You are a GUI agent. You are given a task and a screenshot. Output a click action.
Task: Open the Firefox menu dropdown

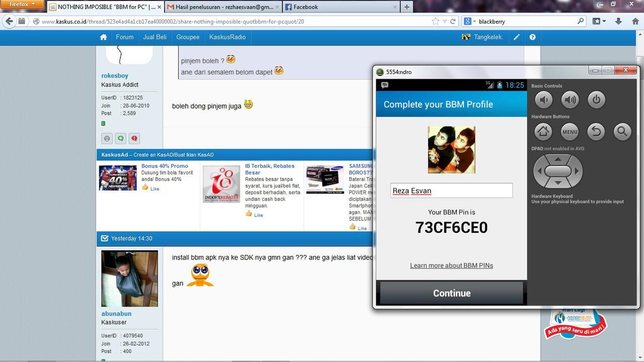(23, 5)
